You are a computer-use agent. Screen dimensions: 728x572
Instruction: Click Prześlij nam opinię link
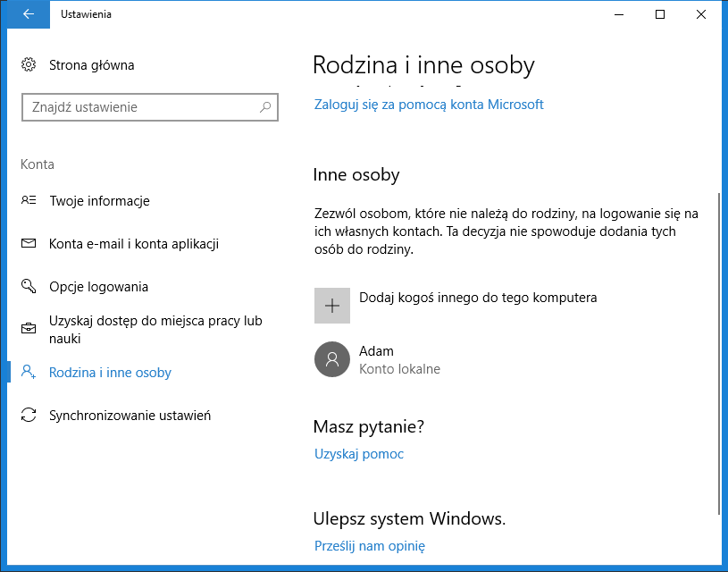[370, 546]
